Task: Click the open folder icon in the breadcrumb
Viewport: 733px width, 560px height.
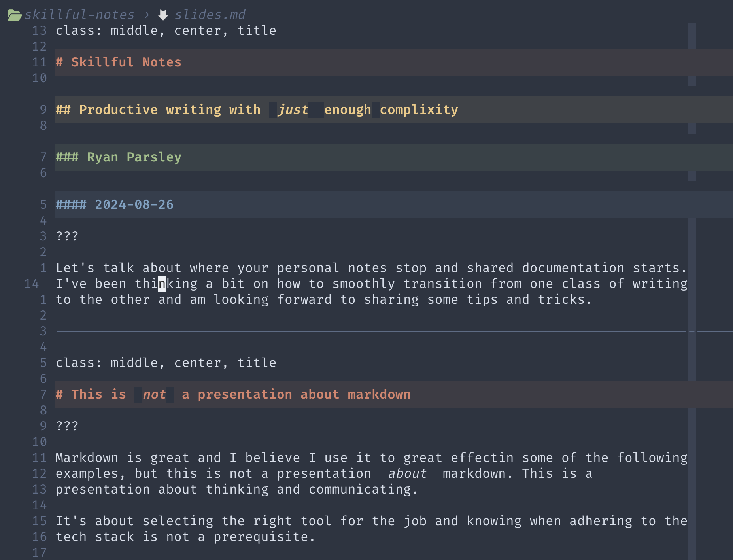Action: click(x=14, y=14)
